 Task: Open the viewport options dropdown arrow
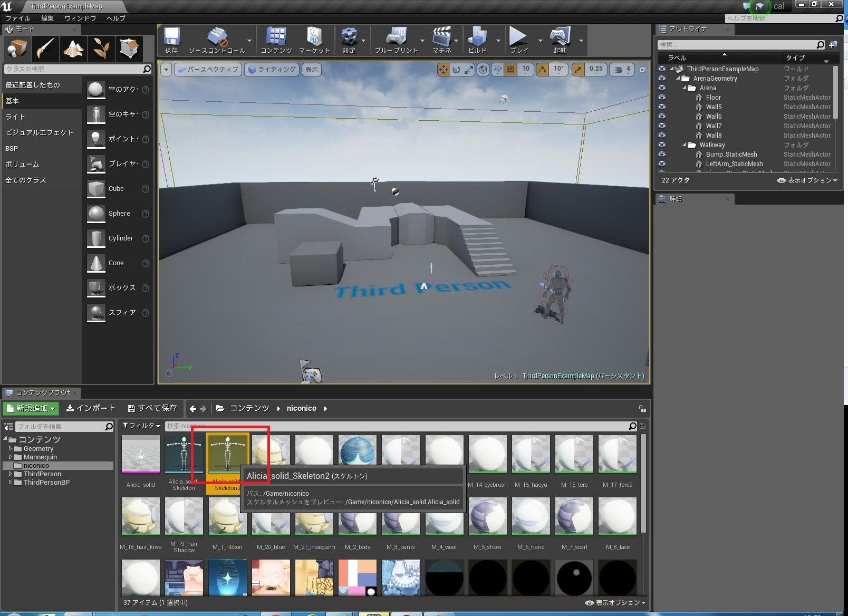(x=166, y=70)
